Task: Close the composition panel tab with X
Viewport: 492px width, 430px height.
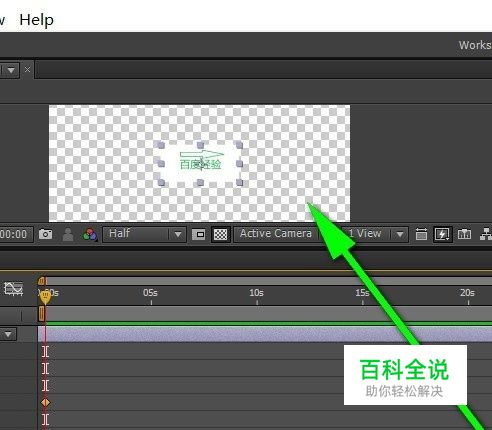Action: coord(27,70)
